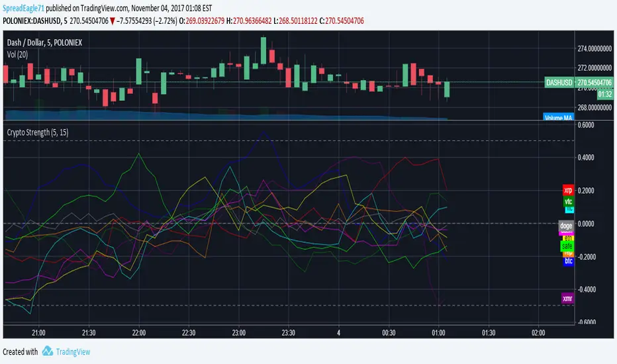Viewport: 617px width, 364px height.
Task: Click the blue Volume MA label
Action: (x=558, y=117)
